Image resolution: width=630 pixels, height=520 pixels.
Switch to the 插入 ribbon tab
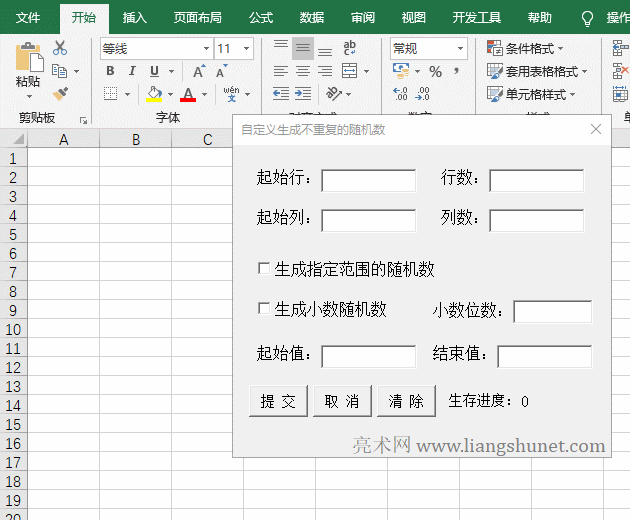pyautogui.click(x=134, y=18)
